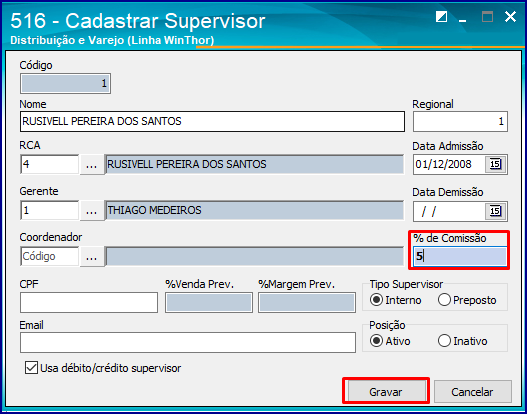Click the Regional input field
Viewport: 527px width, 414px height.
coord(460,121)
